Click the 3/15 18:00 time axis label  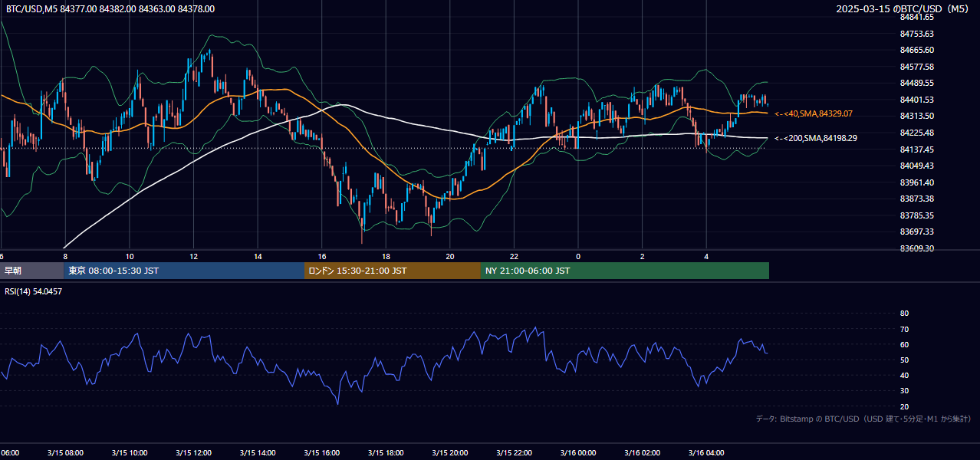(386, 452)
